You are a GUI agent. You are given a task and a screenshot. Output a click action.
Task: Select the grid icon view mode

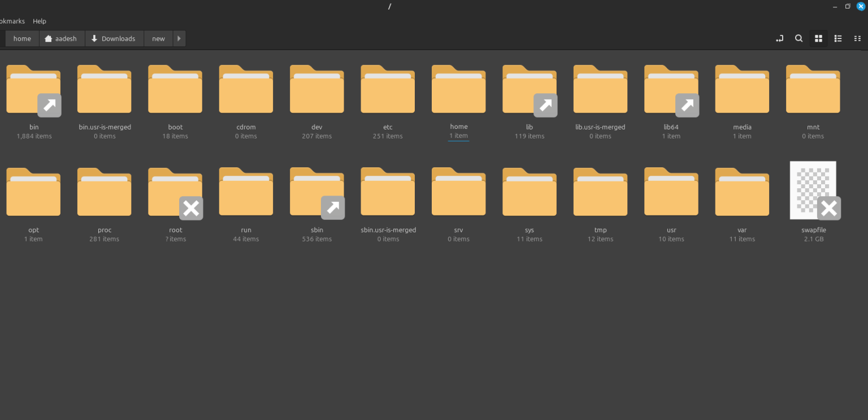818,38
